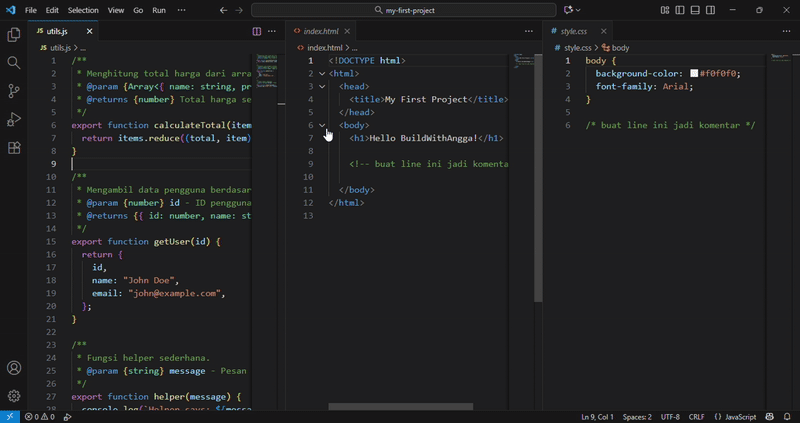800x423 pixels.
Task: Click index.html vertical scrollbar thumb
Action: coord(538,177)
